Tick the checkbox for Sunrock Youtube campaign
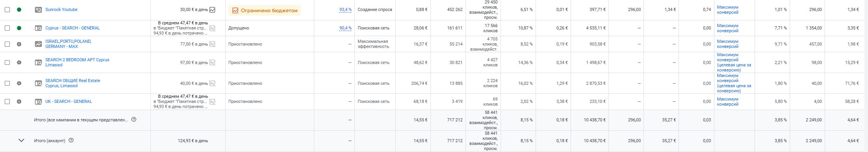The width and height of the screenshot is (868, 152). click(x=7, y=9)
